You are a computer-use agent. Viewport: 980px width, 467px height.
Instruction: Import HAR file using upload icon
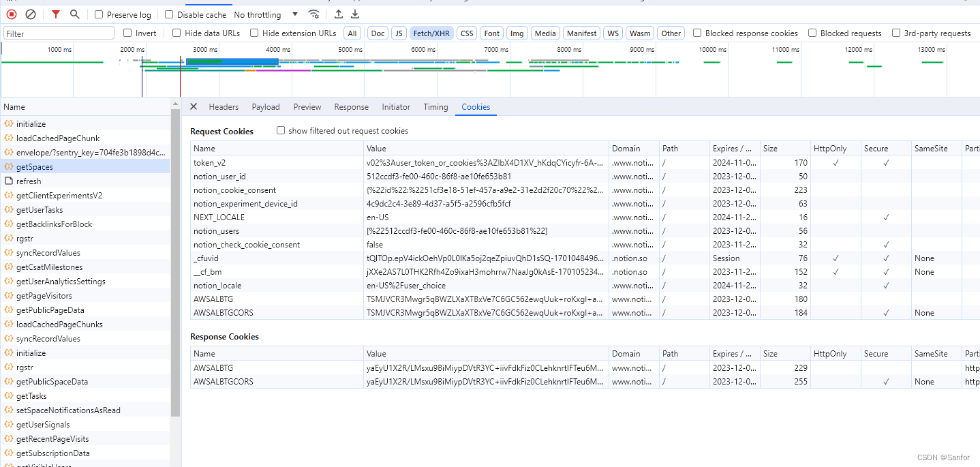338,14
